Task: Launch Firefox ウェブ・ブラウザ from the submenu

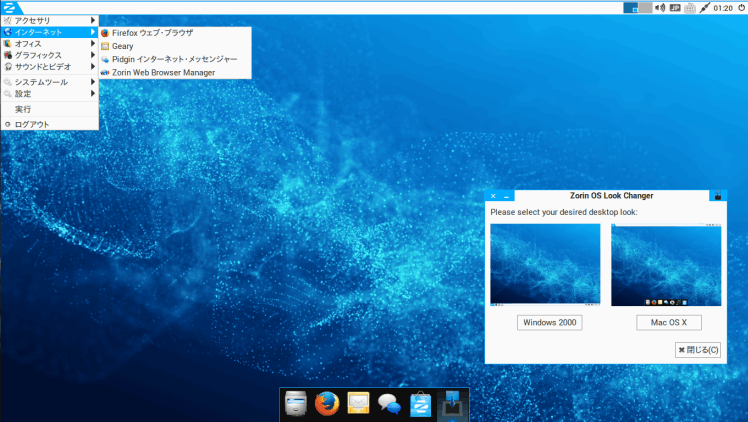Action: pyautogui.click(x=175, y=33)
